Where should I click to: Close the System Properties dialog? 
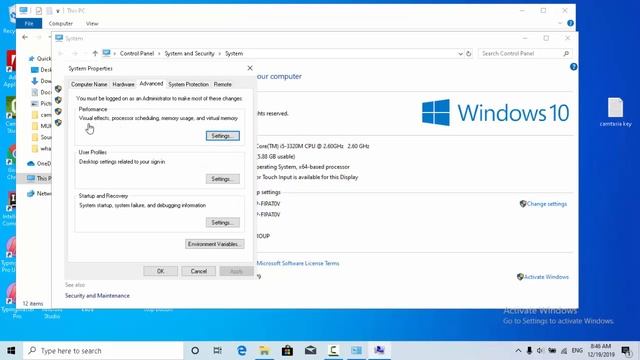tap(250, 68)
